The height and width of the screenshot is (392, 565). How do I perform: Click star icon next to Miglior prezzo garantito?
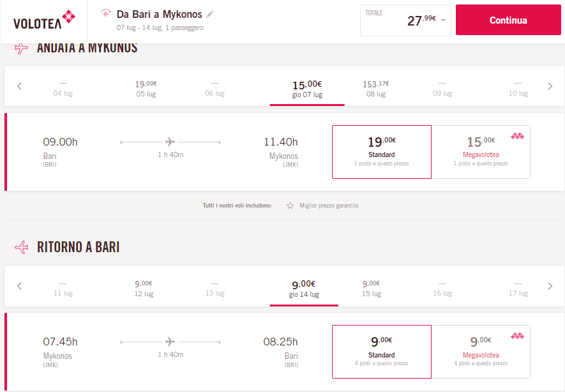(290, 206)
